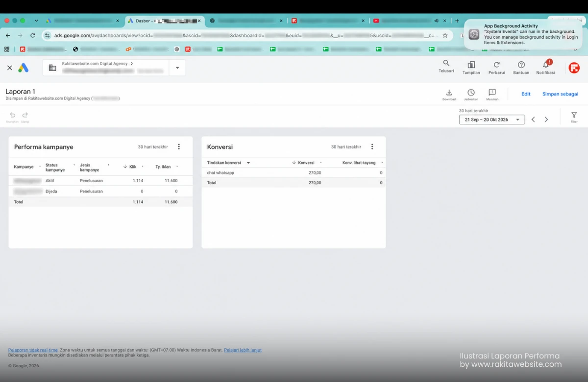Image resolution: width=588 pixels, height=382 pixels.
Task: Click Ty. Iklan column header
Action: 163,167
